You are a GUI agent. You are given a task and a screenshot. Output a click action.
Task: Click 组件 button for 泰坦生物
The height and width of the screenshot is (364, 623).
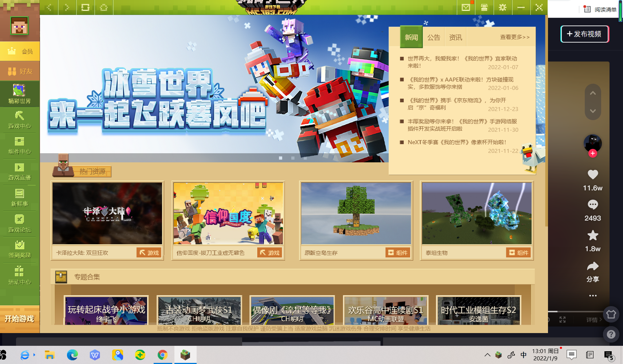[518, 253]
